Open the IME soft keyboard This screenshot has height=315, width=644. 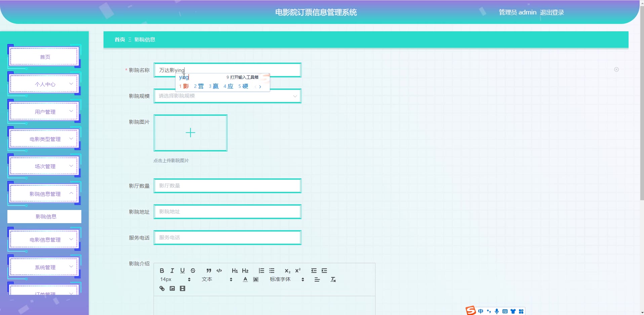click(505, 311)
